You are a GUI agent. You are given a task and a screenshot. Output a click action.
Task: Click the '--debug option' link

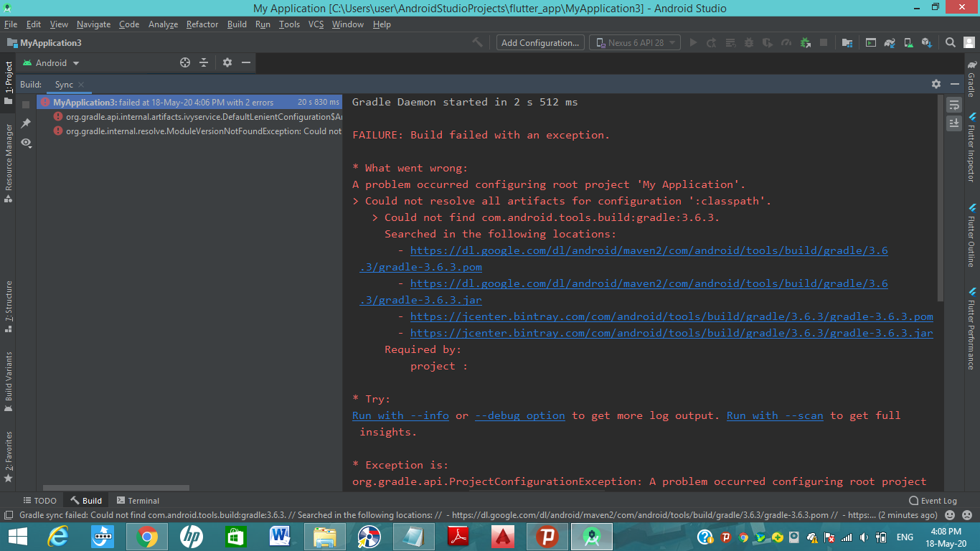tap(520, 415)
